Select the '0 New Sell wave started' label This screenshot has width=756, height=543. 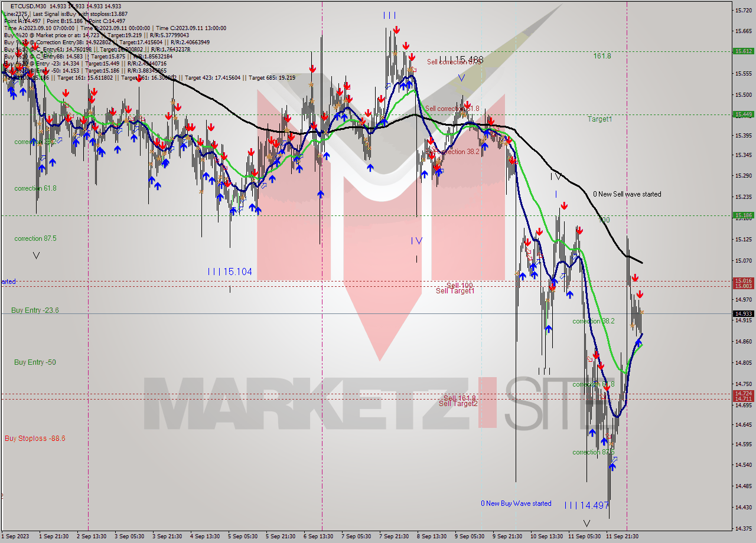click(627, 194)
